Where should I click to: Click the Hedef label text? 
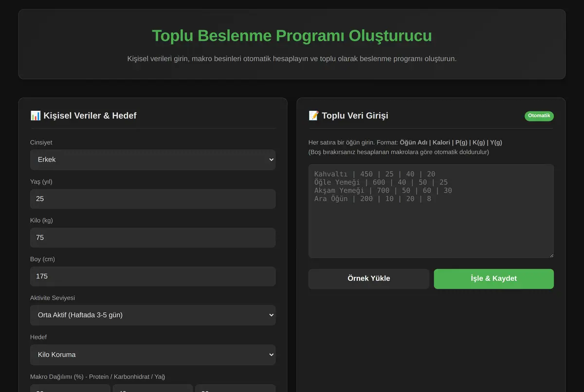(38, 337)
